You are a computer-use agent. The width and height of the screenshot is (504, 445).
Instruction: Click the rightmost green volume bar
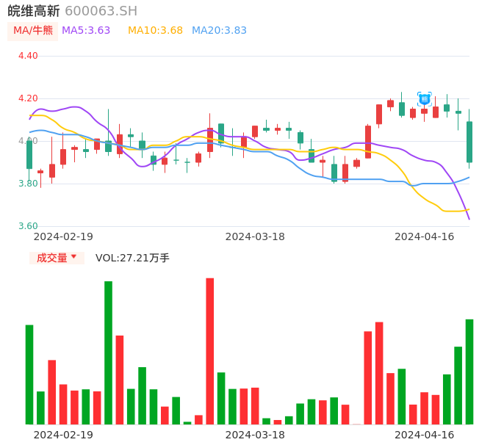pyautogui.click(x=469, y=372)
